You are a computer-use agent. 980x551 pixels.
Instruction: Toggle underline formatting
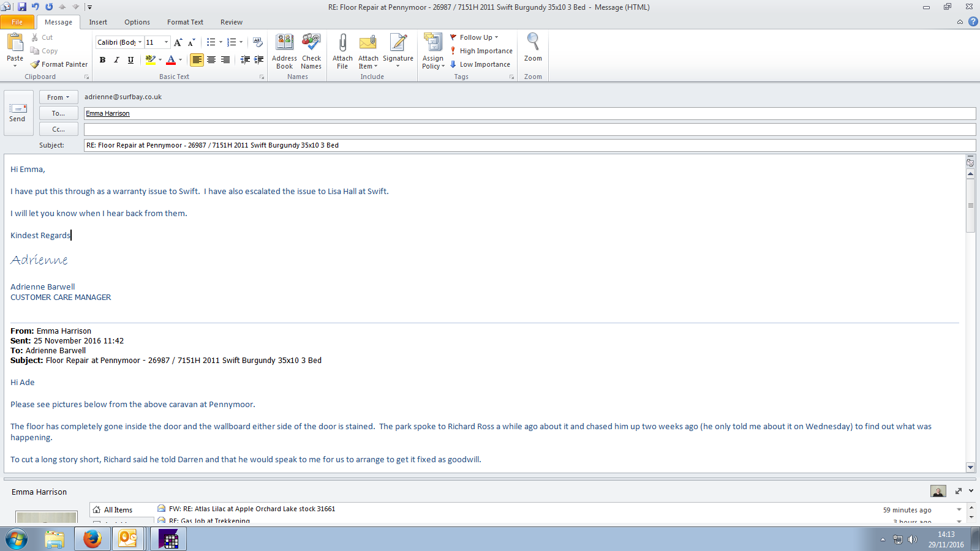(130, 60)
